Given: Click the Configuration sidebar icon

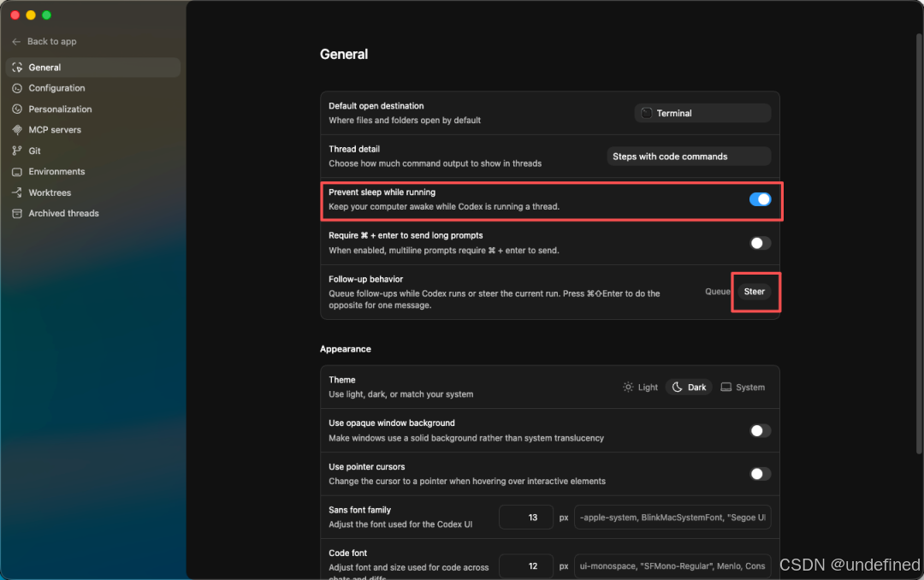Looking at the screenshot, I should (17, 88).
